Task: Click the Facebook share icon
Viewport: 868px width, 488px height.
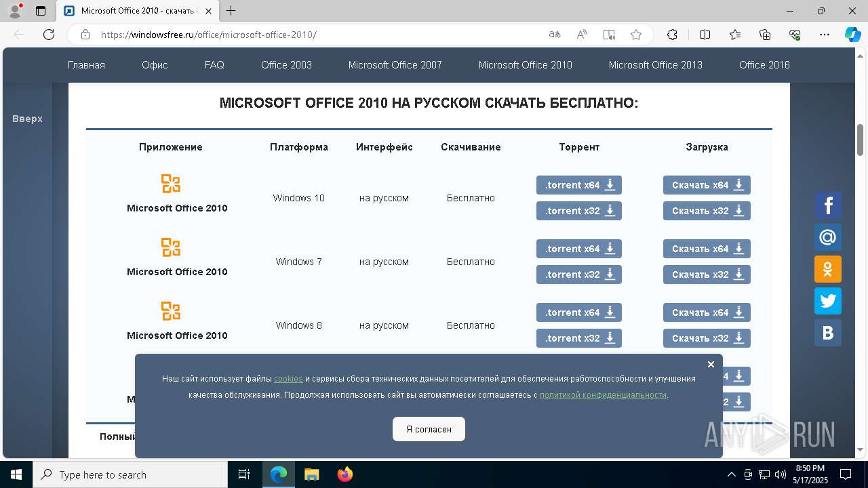Action: tap(828, 205)
